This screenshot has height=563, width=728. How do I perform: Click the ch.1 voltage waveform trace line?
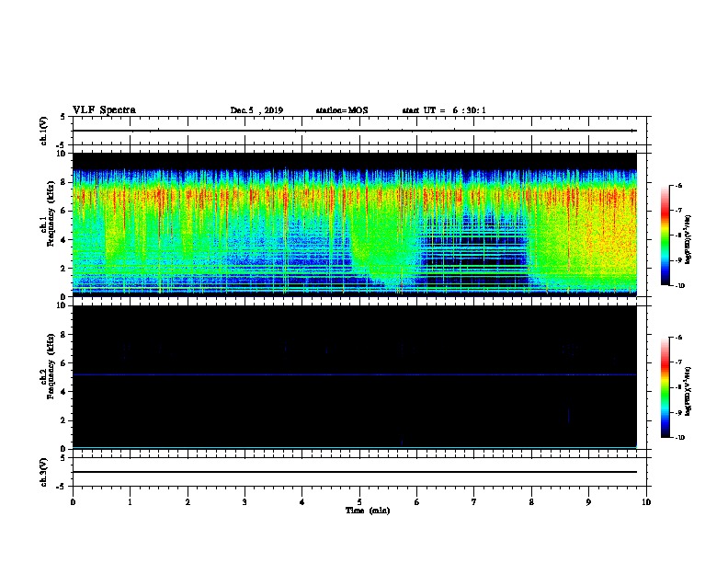(x=355, y=131)
